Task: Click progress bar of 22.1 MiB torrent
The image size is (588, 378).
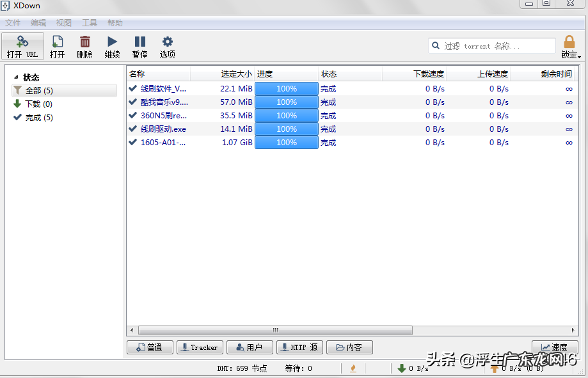Action: 287,89
